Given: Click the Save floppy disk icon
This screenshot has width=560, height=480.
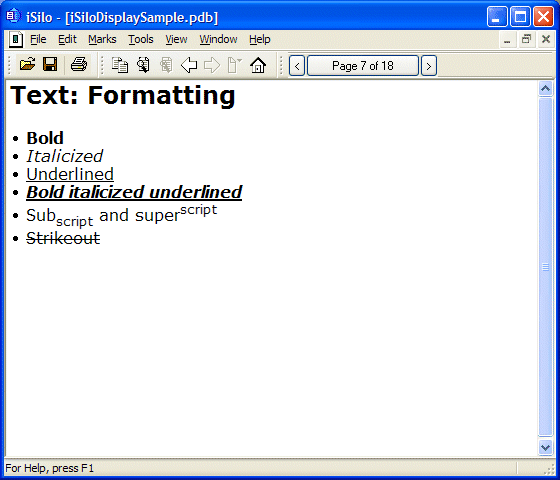Looking at the screenshot, I should 50,65.
